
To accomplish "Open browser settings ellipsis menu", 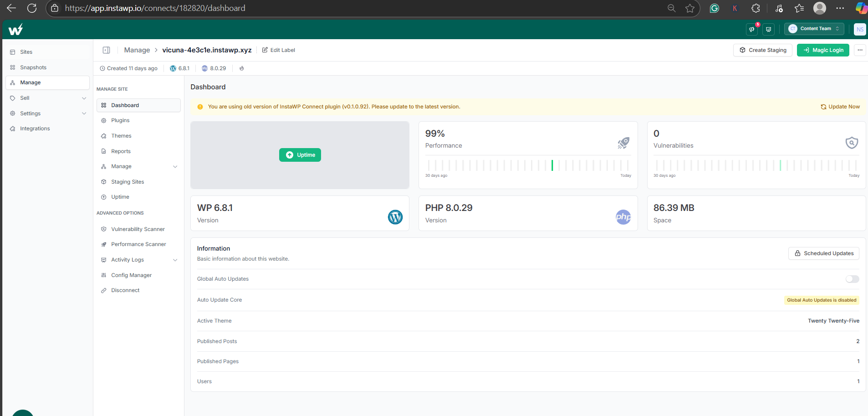I will click(840, 8).
